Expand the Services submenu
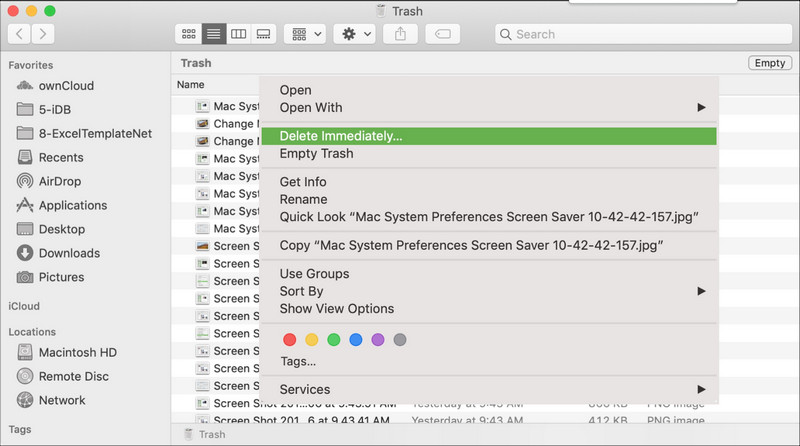Viewport: 800px width, 446px height. [x=490, y=389]
